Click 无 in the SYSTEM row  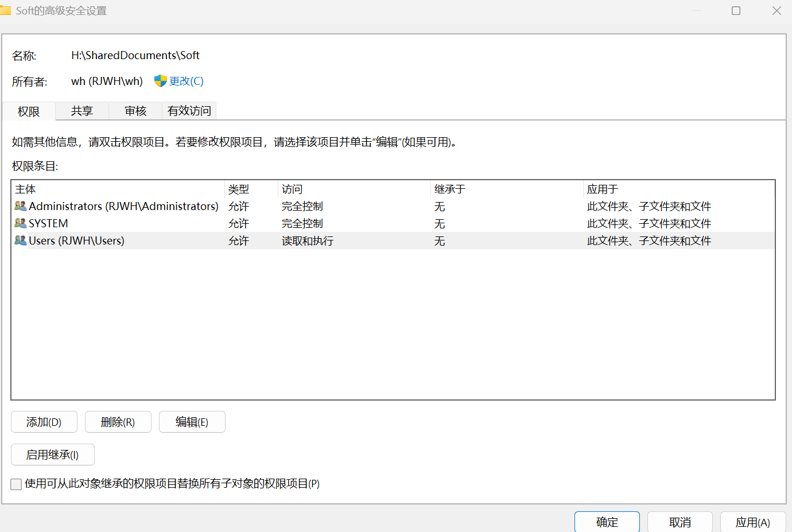pos(440,223)
